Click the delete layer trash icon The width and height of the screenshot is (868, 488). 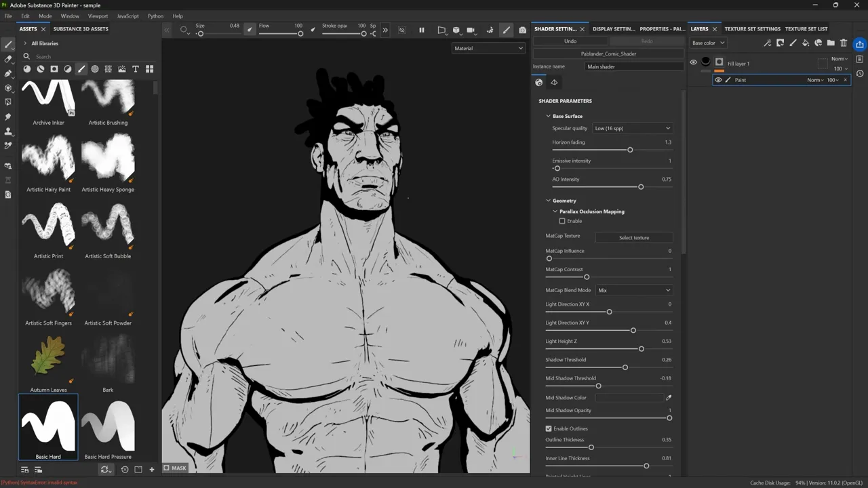click(x=844, y=43)
